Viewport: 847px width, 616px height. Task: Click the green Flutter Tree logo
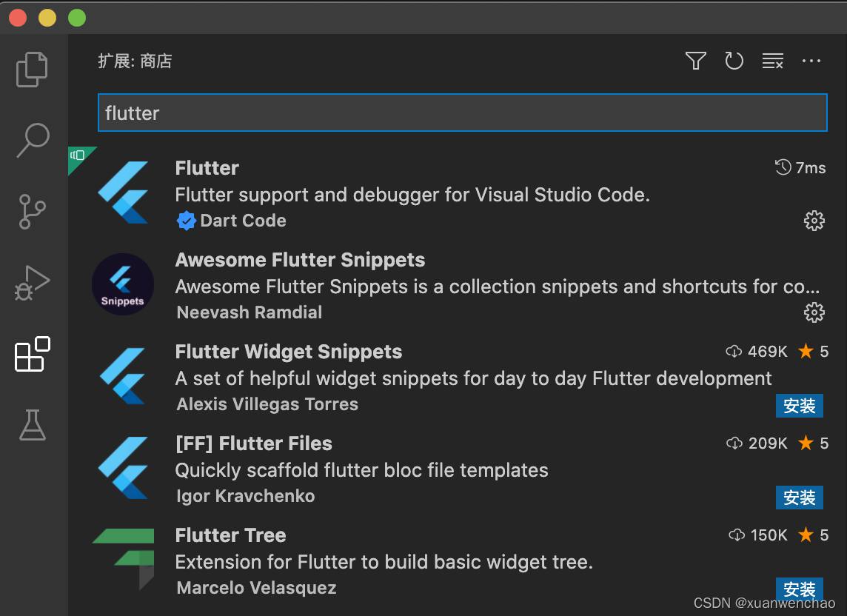pyautogui.click(x=124, y=559)
